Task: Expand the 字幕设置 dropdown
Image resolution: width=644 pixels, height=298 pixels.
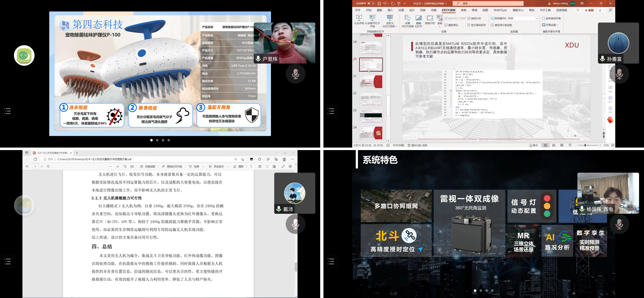Action: click(557, 25)
